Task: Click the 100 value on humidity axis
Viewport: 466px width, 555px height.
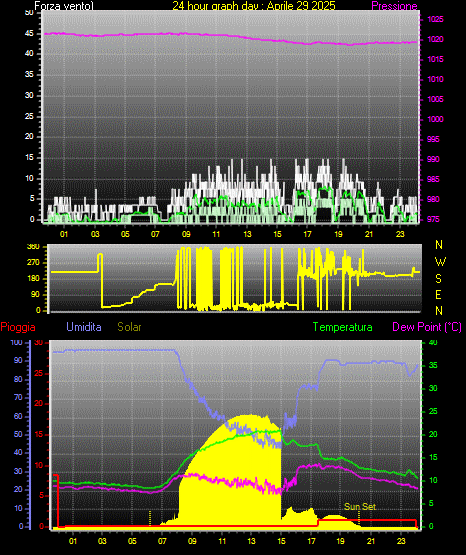Action: click(x=16, y=342)
